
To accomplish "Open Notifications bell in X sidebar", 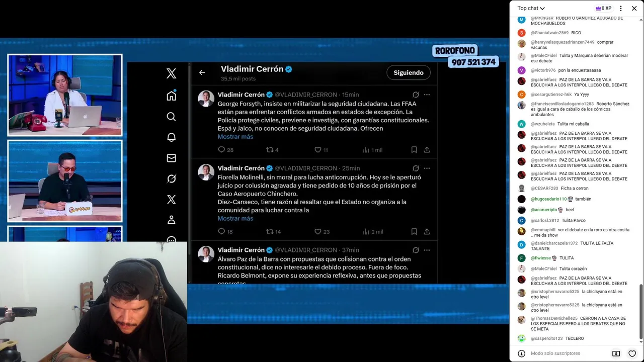I will pyautogui.click(x=171, y=137).
